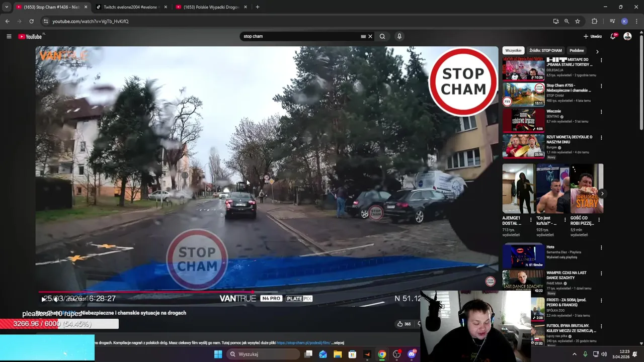
Task: Install app icon in address bar
Action: pos(555,21)
